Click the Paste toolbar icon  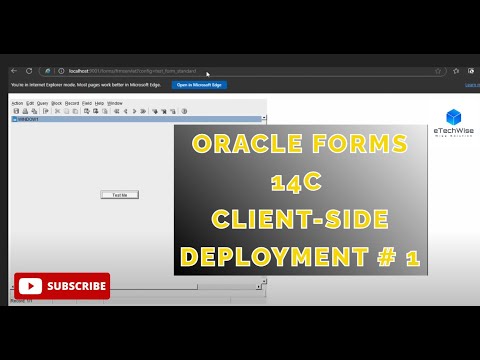[x=75, y=111]
